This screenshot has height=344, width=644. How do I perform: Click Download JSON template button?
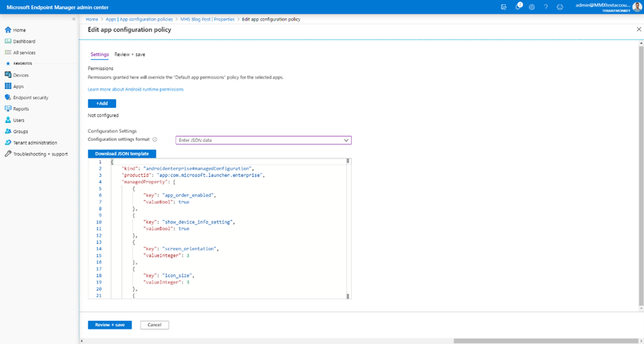(x=122, y=154)
